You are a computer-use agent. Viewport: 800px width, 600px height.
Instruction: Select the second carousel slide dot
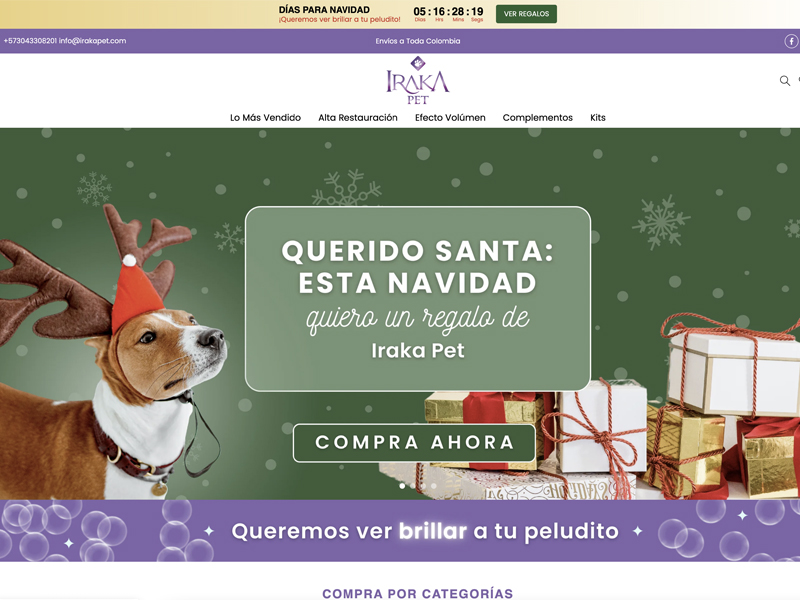[x=413, y=486]
